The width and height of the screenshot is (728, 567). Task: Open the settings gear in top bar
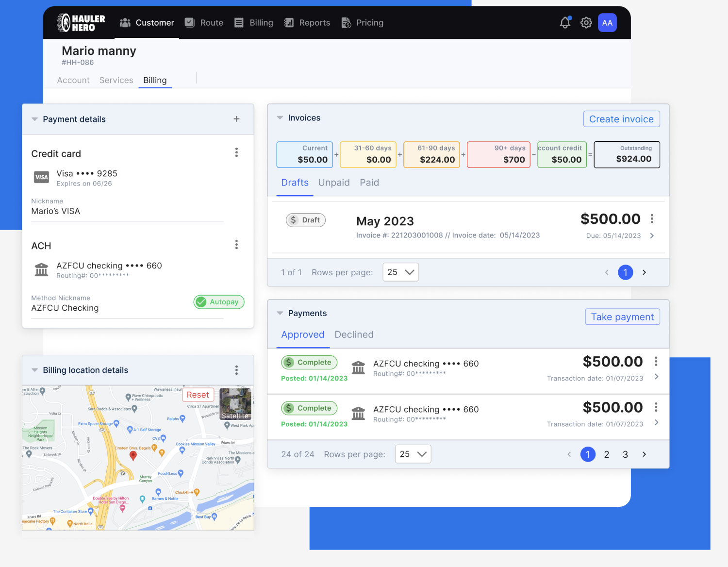586,22
